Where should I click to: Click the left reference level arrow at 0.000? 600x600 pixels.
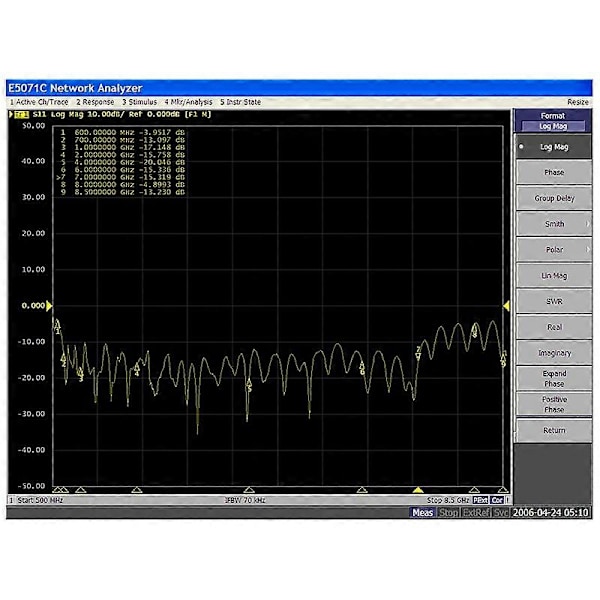[x=49, y=306]
